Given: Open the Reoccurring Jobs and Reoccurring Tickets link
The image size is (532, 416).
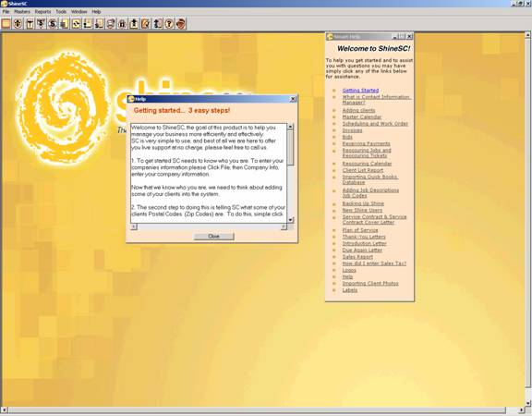Looking at the screenshot, I should [367, 153].
